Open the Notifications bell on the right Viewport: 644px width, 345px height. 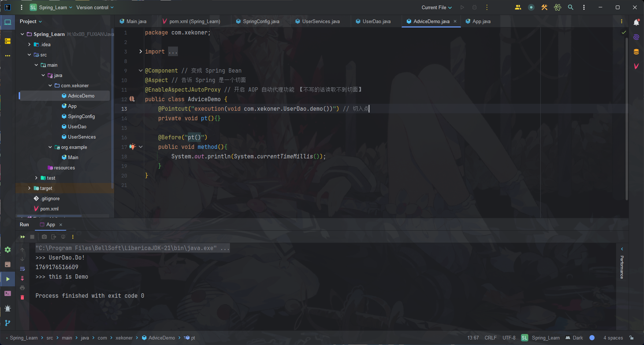tap(636, 22)
